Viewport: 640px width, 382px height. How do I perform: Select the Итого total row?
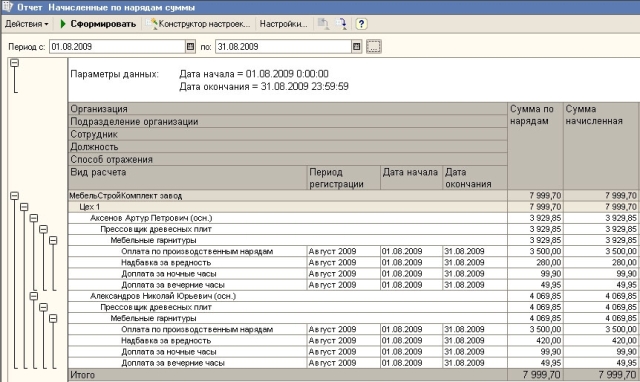point(354,375)
